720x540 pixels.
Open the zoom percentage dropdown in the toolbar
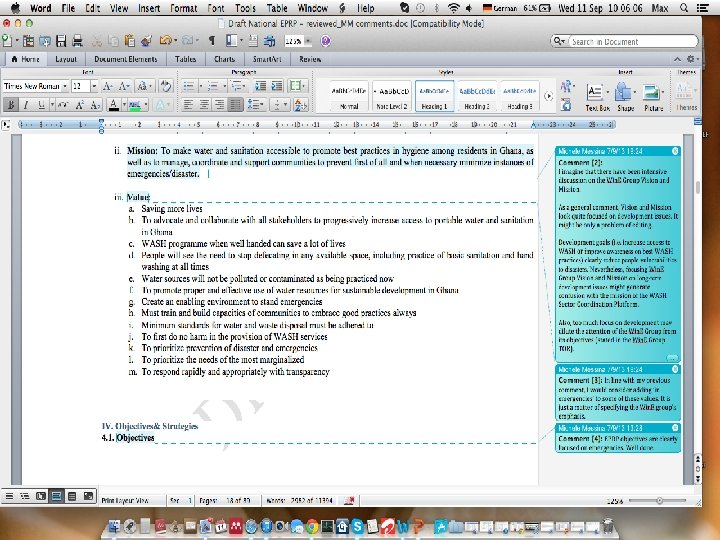308,41
